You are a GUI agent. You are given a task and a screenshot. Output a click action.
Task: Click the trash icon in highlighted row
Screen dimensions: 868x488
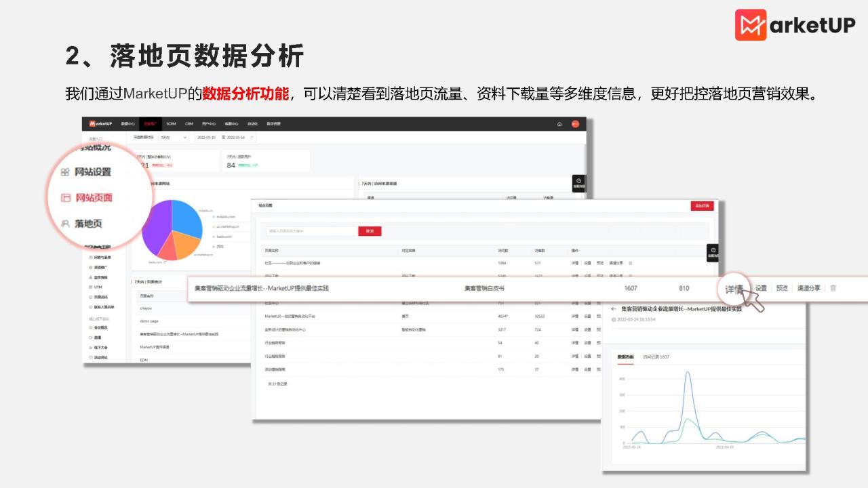[833, 288]
